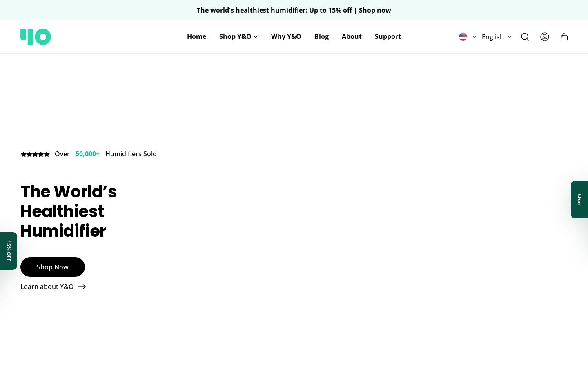Click the Humidifiers Sold text
588x368 pixels.
point(131,154)
